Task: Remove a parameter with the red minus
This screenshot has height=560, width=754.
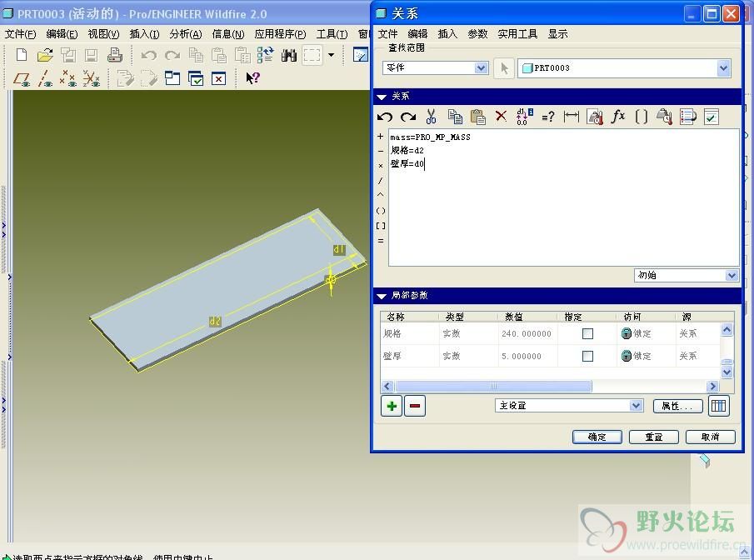Action: pyautogui.click(x=415, y=406)
